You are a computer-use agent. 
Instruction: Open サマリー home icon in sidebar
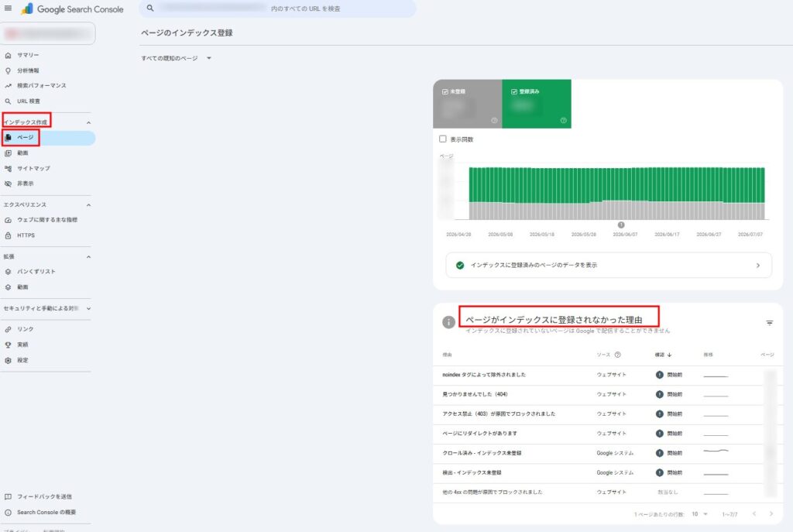8,55
